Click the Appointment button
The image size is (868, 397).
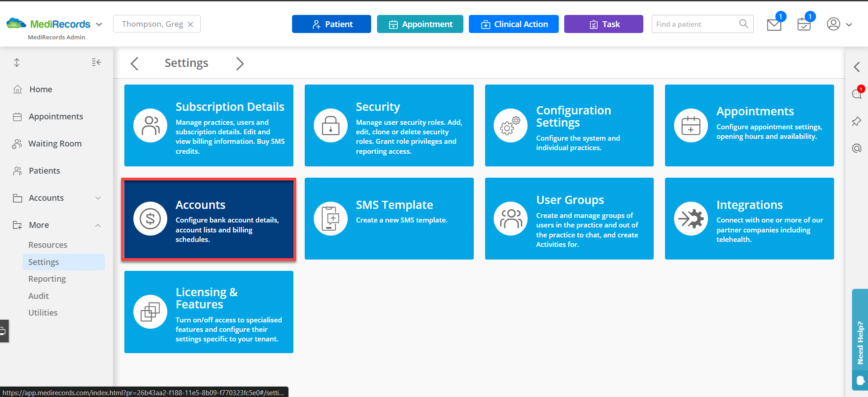pos(420,24)
